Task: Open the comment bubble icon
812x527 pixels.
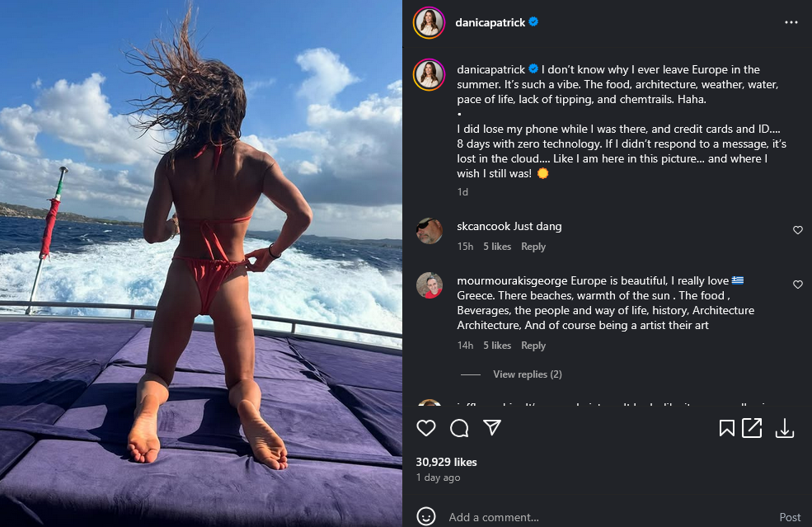Action: click(x=459, y=428)
